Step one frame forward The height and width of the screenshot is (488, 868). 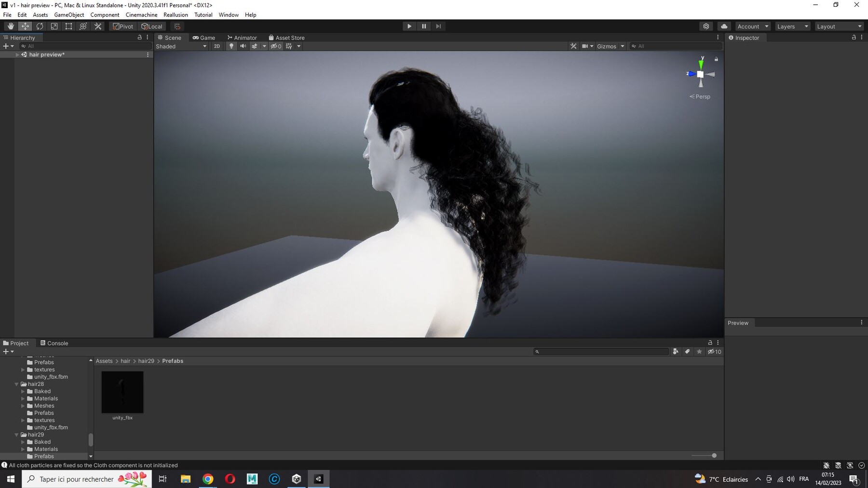pos(438,26)
